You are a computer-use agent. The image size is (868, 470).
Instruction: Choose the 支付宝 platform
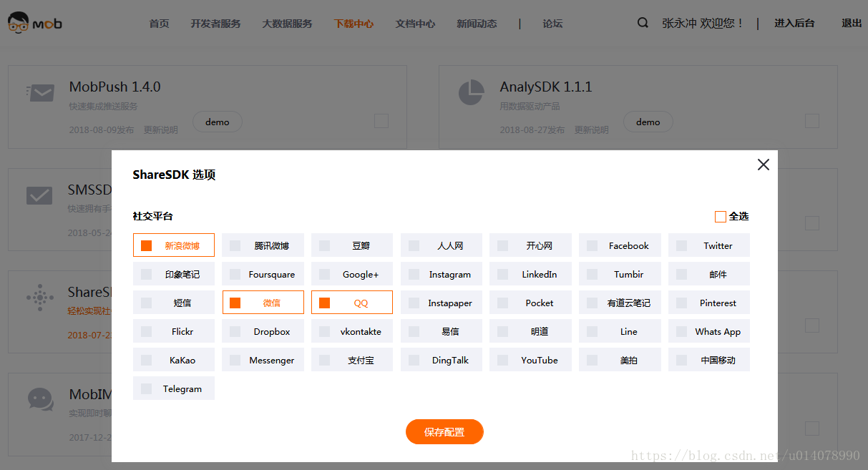[352, 360]
